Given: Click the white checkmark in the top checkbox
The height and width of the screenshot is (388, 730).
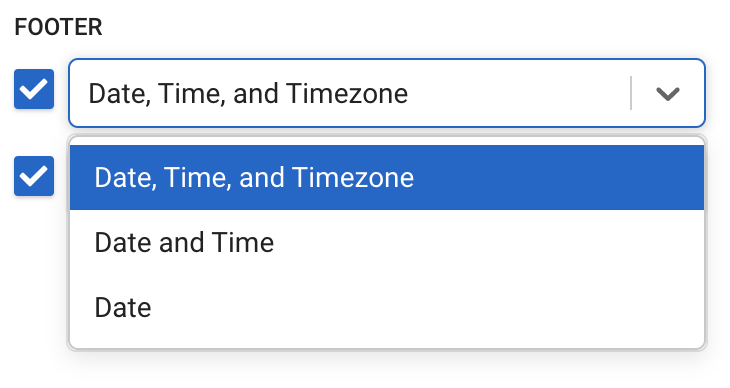Looking at the screenshot, I should 34,89.
